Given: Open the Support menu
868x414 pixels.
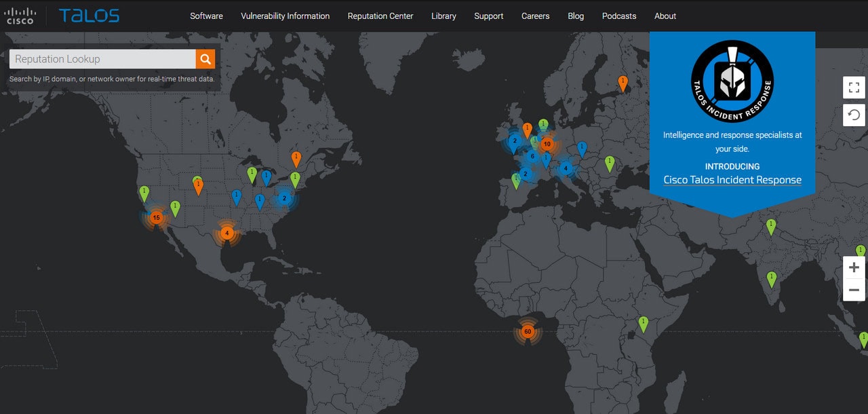Looking at the screenshot, I should pyautogui.click(x=489, y=16).
